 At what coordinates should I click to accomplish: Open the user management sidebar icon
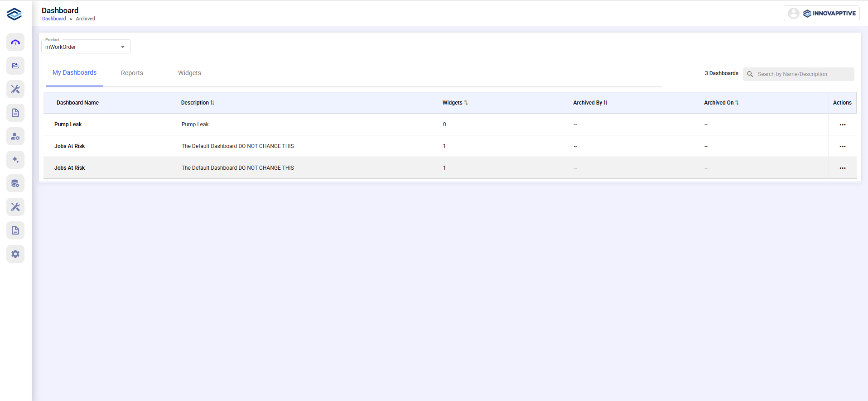coord(15,136)
